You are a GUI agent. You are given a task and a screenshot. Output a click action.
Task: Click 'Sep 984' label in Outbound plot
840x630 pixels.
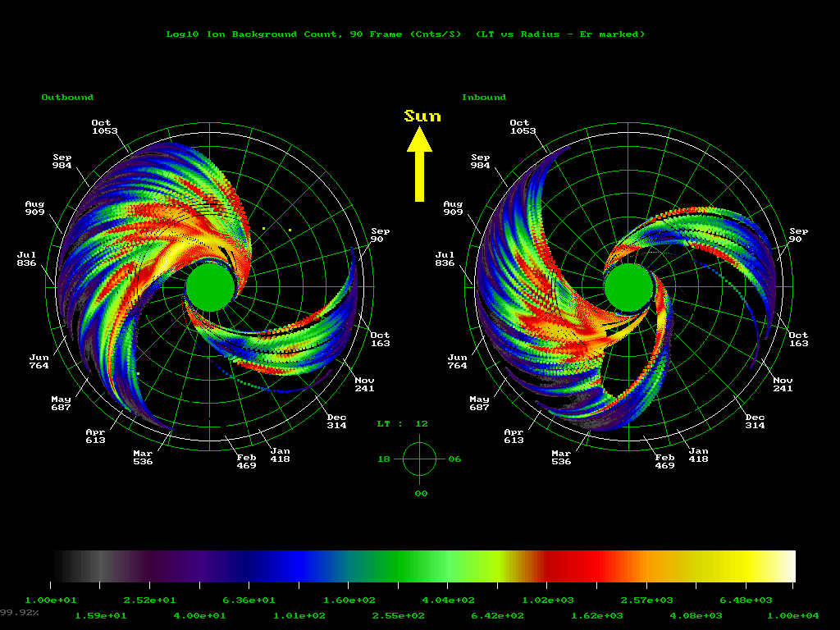coord(62,162)
